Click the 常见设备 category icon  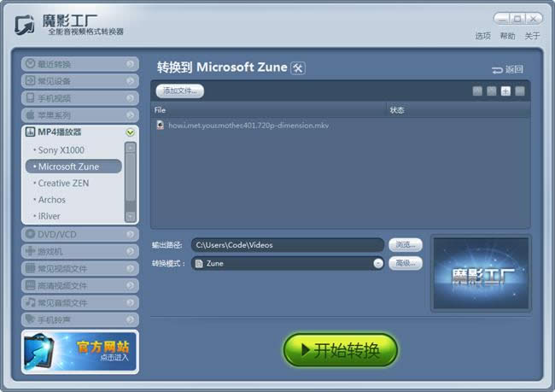tap(30, 81)
